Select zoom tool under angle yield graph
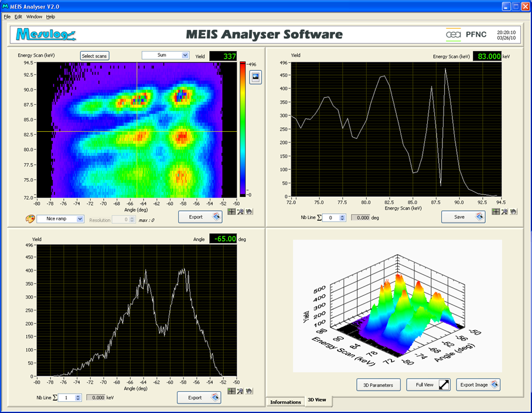Screen dimensions: 532x413 [240, 391]
